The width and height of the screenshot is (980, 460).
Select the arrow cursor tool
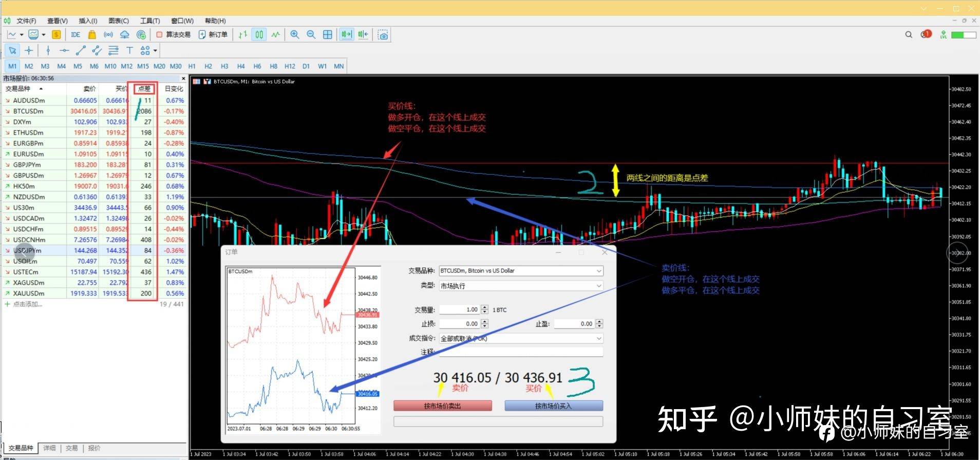[12, 50]
